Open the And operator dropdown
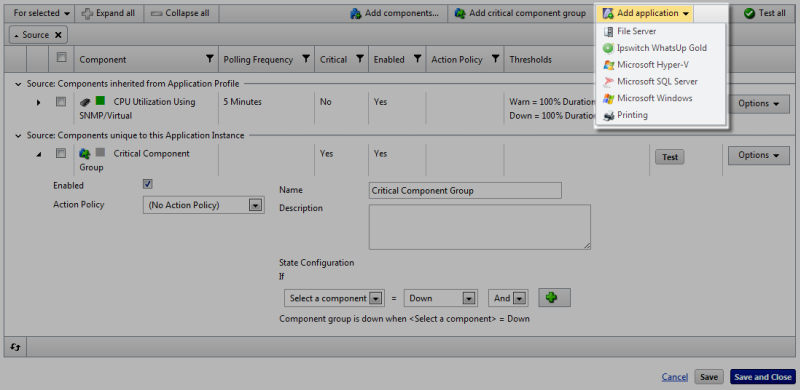This screenshot has height=390, width=800. 508,298
